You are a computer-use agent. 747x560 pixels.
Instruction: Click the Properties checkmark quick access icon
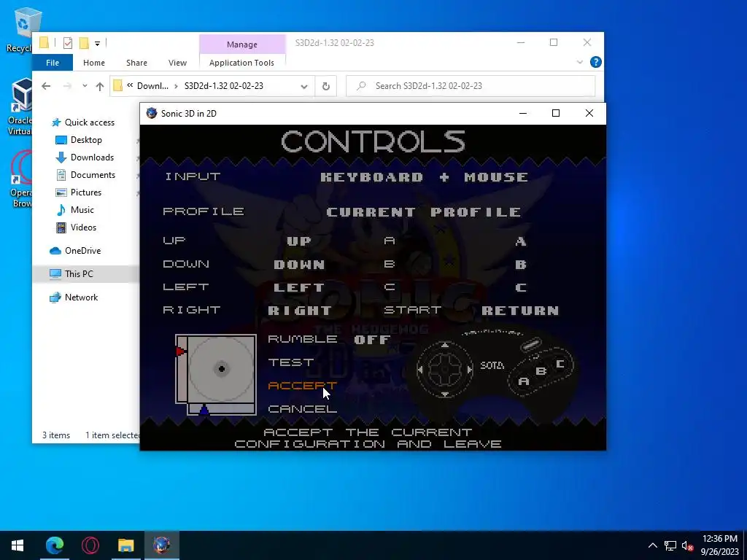point(68,43)
